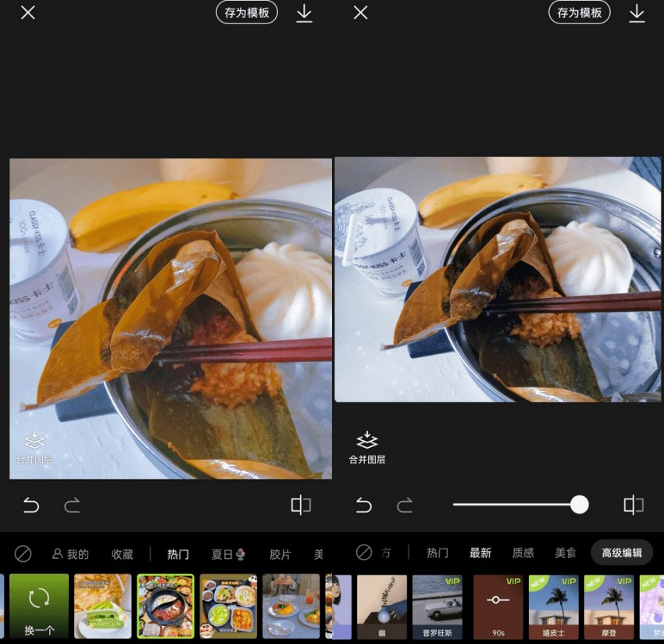Open the 胶片 filter category

point(280,554)
